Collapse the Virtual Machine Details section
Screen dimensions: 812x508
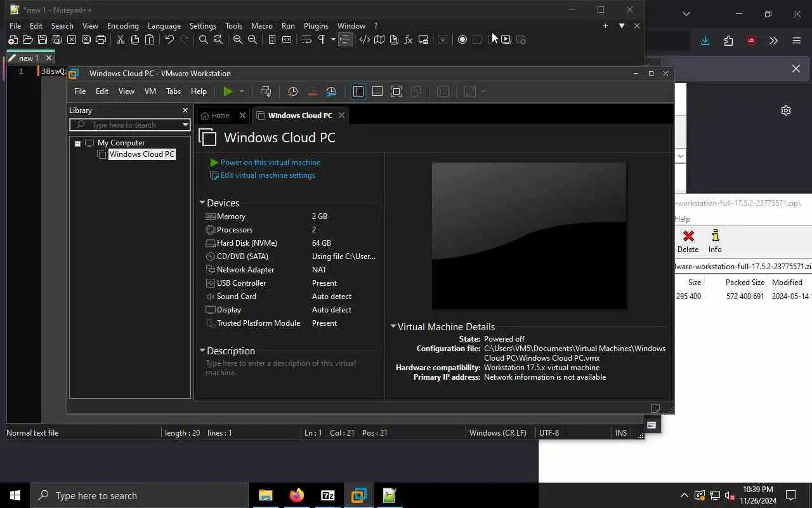tap(393, 326)
